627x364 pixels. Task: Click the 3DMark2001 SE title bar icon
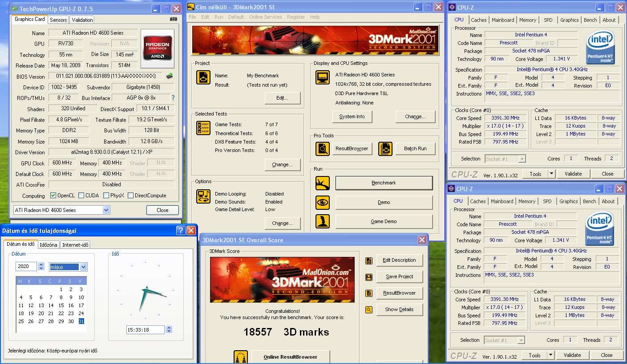[x=191, y=6]
